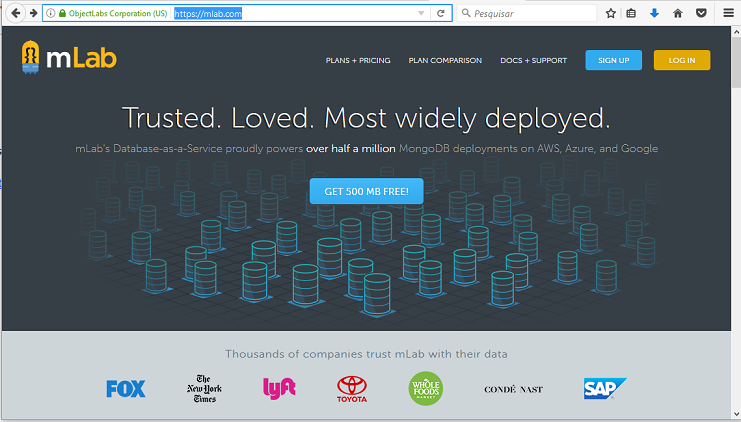Open the Plan Comparison page

[x=445, y=60]
